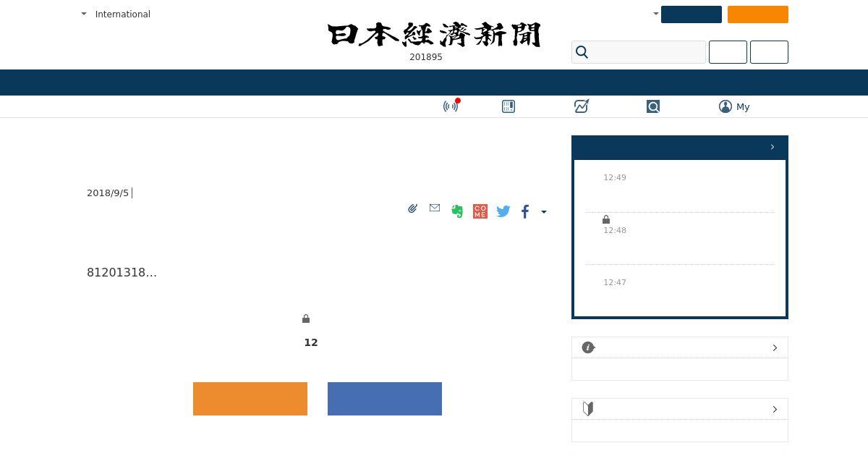Open the live broadcast icon with red dot
Image resolution: width=868 pixels, height=456 pixels.
click(x=451, y=106)
